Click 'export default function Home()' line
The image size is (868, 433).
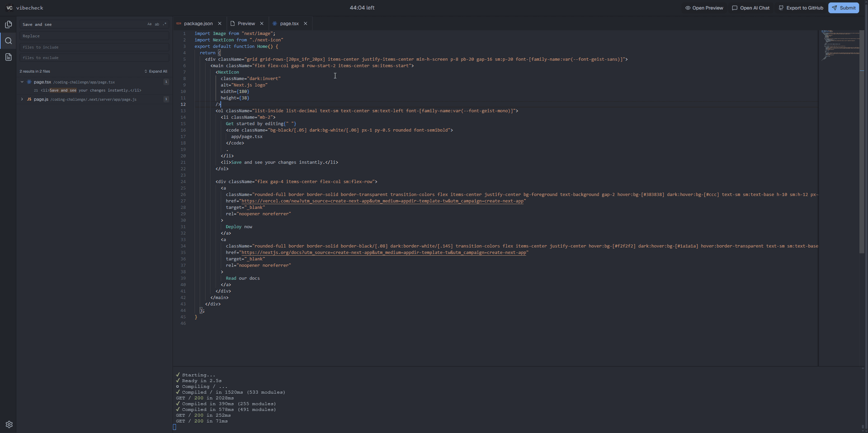coord(236,47)
